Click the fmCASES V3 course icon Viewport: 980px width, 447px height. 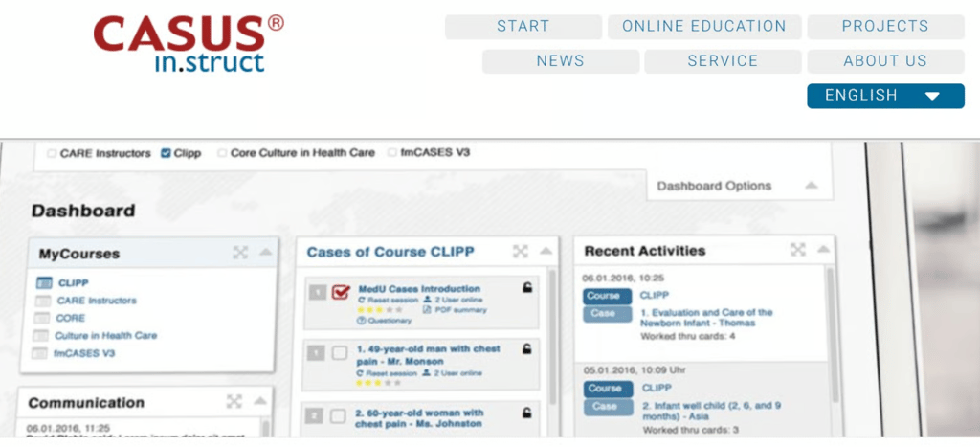click(x=39, y=353)
